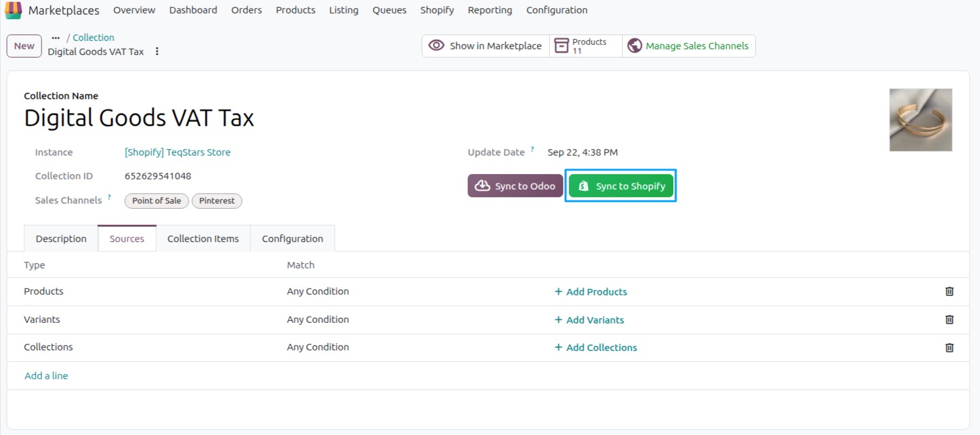Click the Type column header
Screen dimensions: 980x435
click(35, 265)
